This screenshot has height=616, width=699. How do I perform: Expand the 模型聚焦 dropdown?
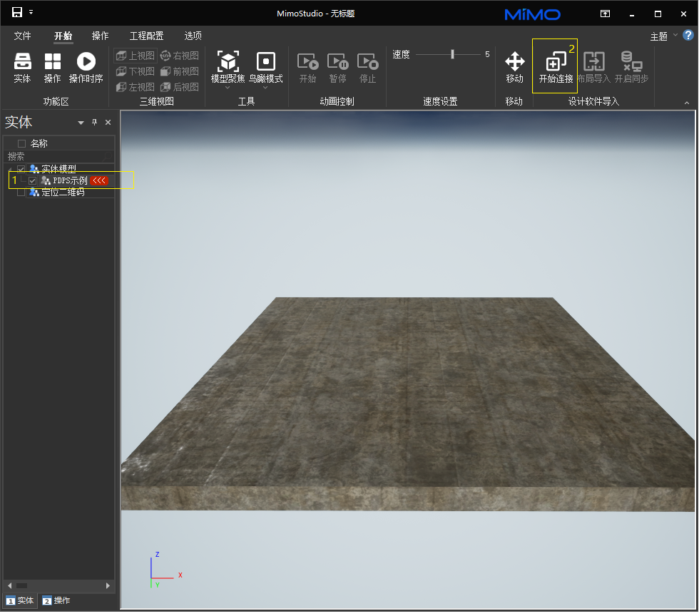click(x=228, y=88)
